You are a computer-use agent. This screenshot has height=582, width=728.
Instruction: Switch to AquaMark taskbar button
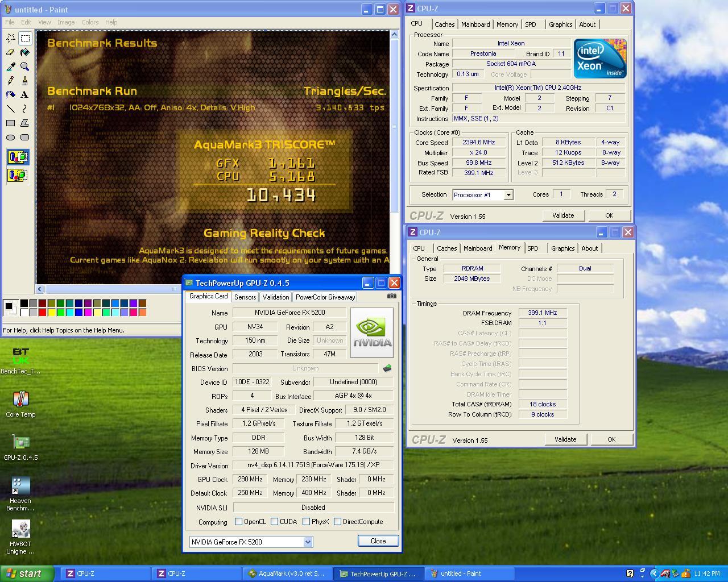click(x=288, y=574)
